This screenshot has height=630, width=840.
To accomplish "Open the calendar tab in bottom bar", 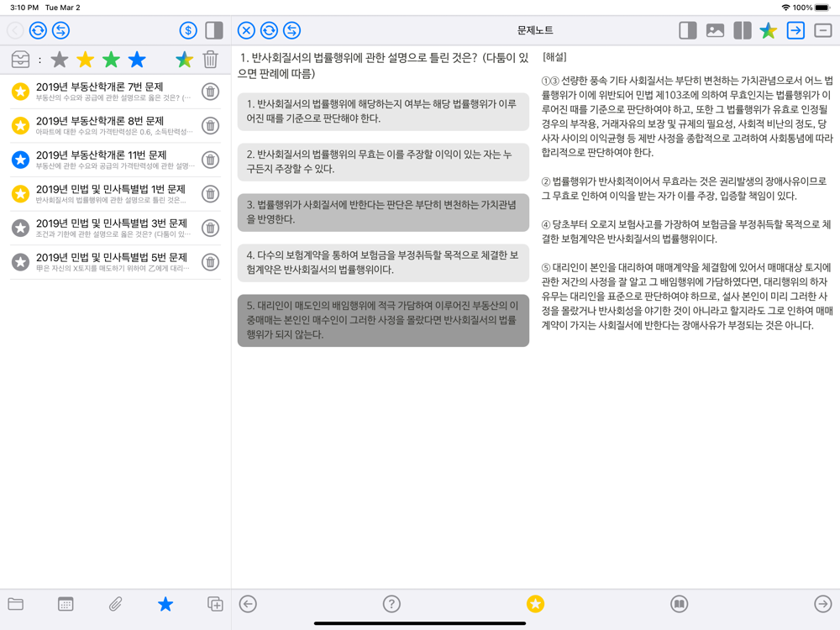I will point(66,604).
